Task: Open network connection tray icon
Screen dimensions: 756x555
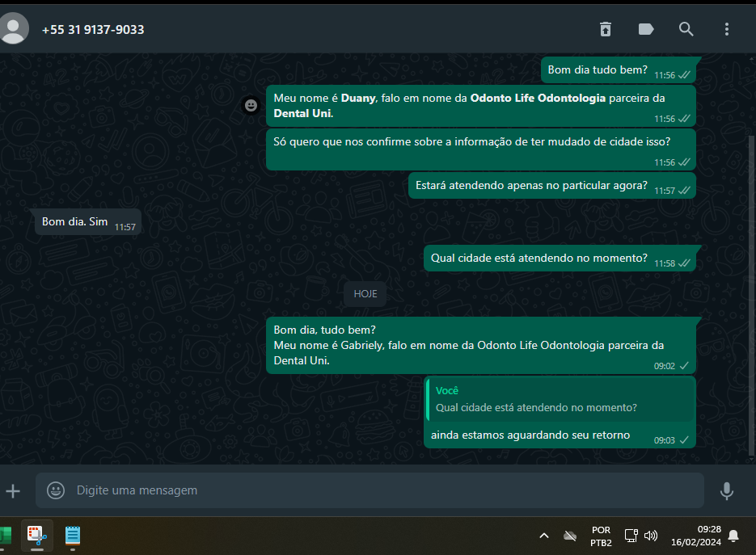Action: 631,536
